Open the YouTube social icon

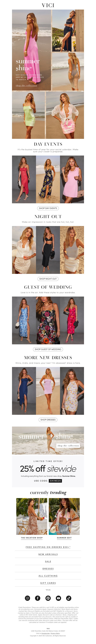coord(58,598)
